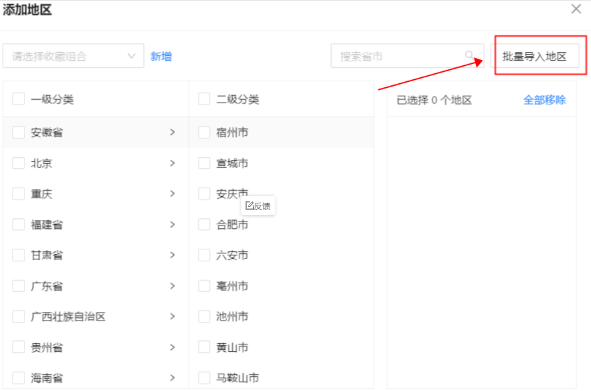Image resolution: width=591 pixels, height=391 pixels.
Task: Check the 北京 checkbox
Action: (x=18, y=163)
